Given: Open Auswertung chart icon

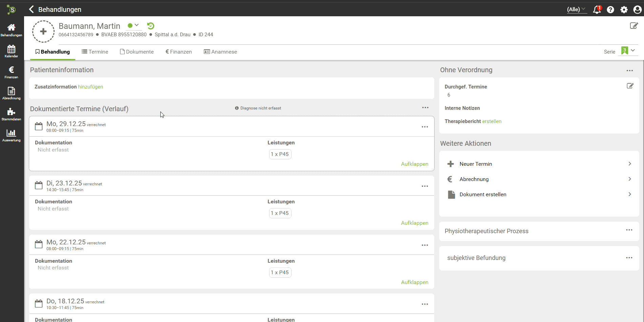Looking at the screenshot, I should tap(11, 135).
